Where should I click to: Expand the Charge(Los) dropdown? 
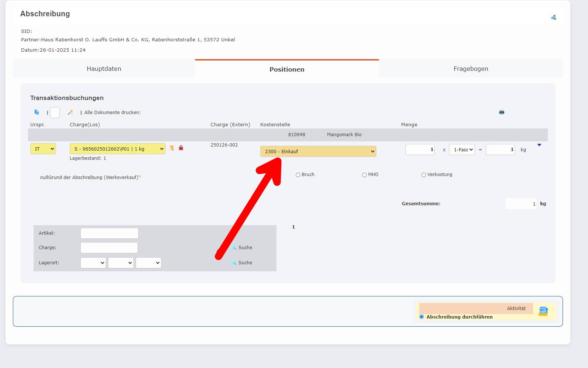pyautogui.click(x=117, y=149)
